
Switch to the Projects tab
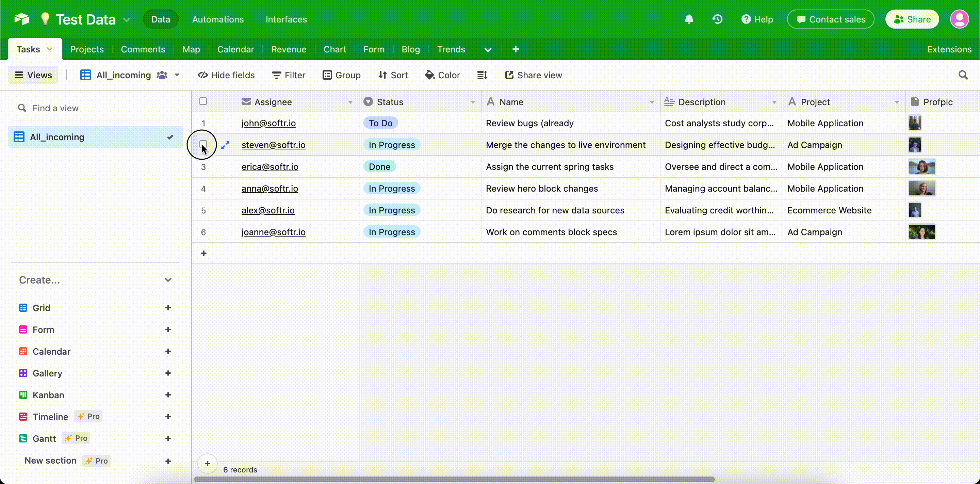[x=87, y=49]
